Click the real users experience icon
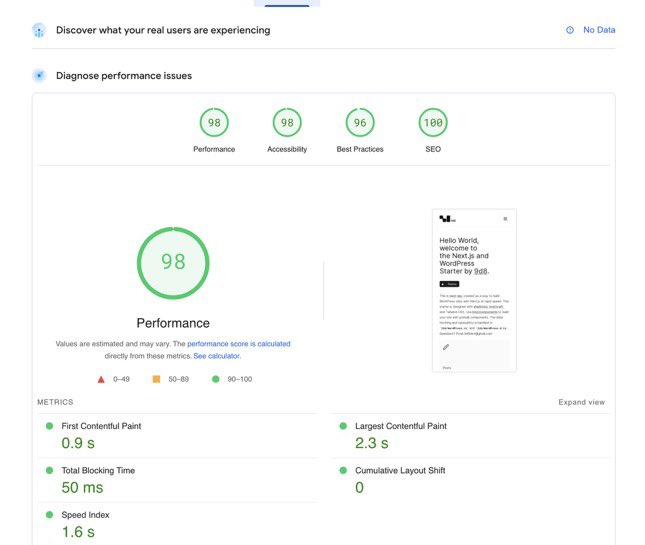Viewport: 645px width, 545px height. (39, 30)
